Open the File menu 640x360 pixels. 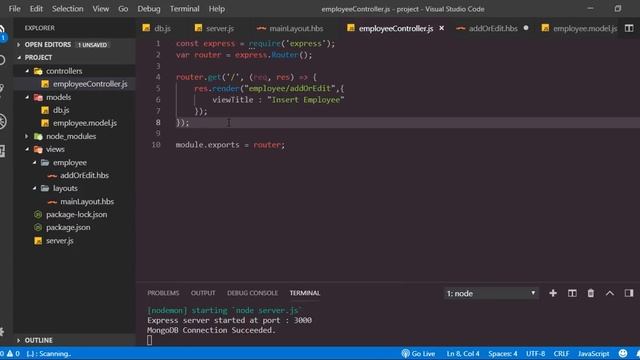coord(14,9)
